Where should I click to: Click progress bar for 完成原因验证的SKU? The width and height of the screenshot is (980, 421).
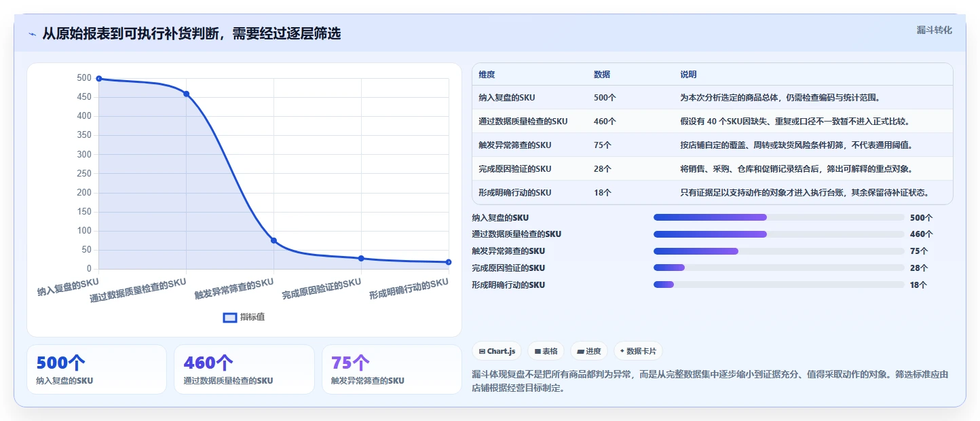pyautogui.click(x=778, y=268)
